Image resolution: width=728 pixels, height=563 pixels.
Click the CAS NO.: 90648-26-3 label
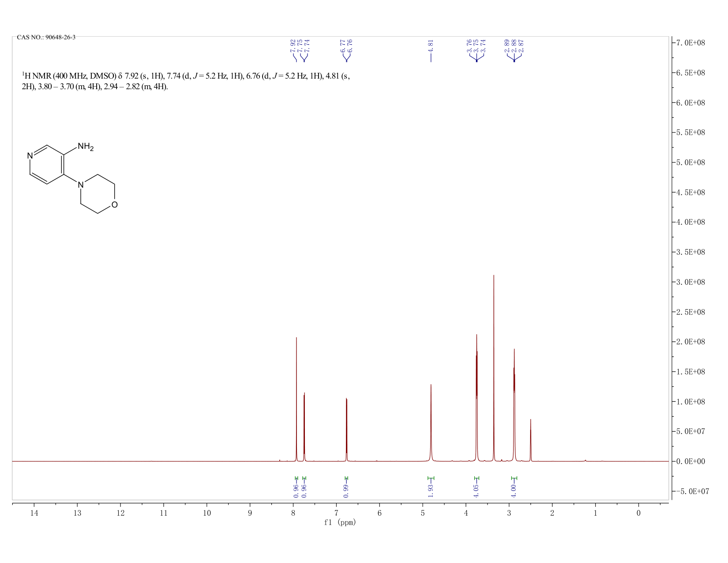click(x=46, y=37)
